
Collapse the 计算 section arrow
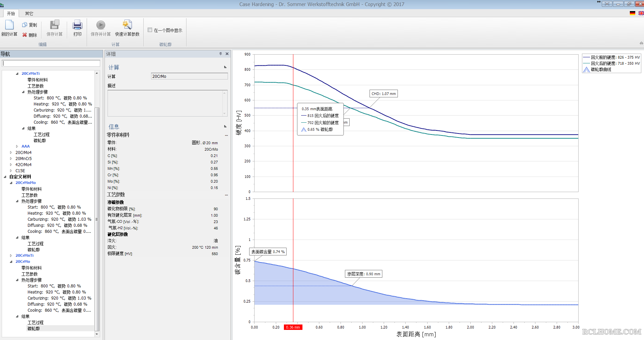point(225,67)
